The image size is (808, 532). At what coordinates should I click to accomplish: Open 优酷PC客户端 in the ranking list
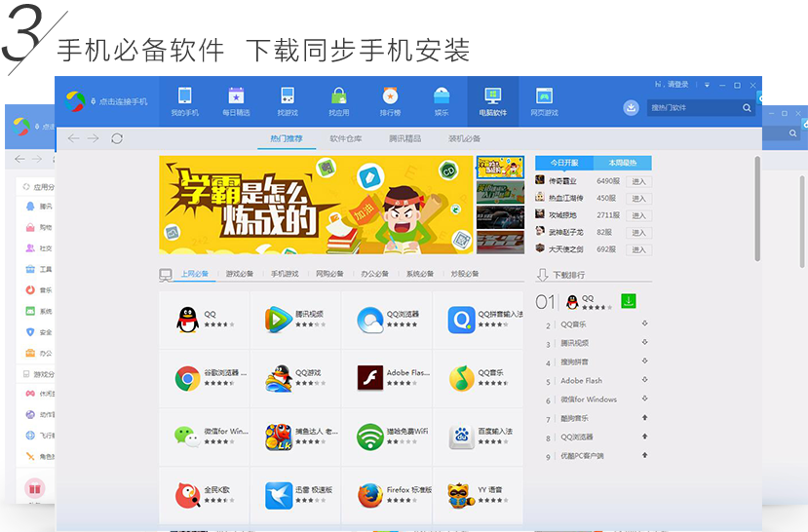point(582,456)
